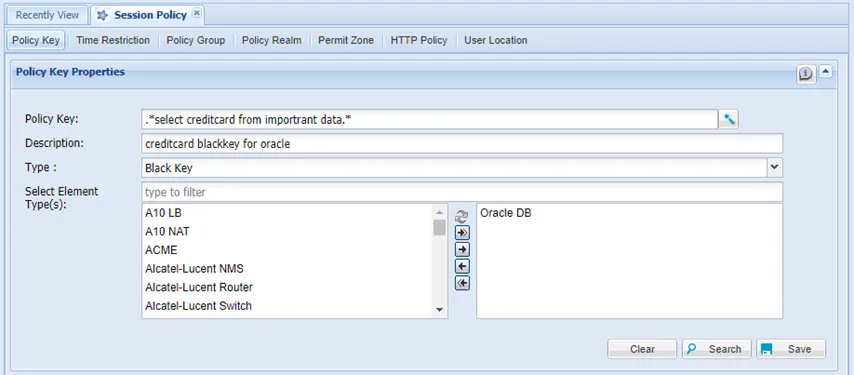Image resolution: width=854 pixels, height=375 pixels.
Task: Collapse the Policy Key Properties panel
Action: click(826, 71)
